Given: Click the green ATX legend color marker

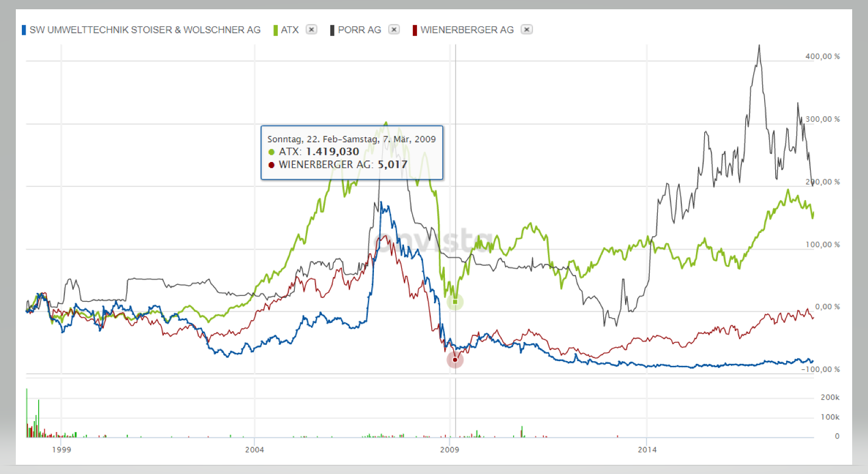Looking at the screenshot, I should coord(276,30).
